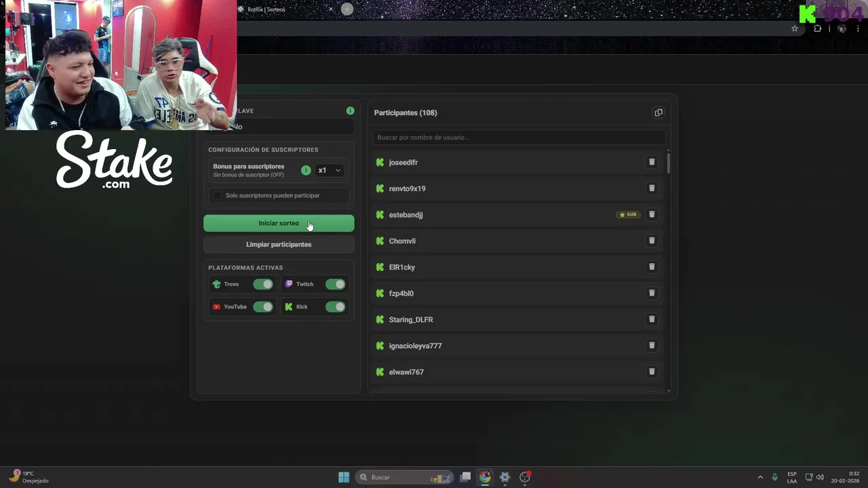Viewport: 868px width, 488px height.
Task: Close the BotRix Sorteos tab
Action: [331, 9]
